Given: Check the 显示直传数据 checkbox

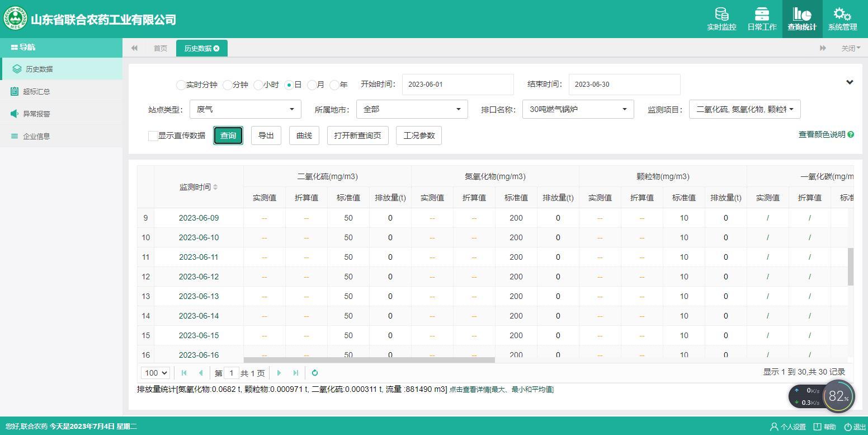Looking at the screenshot, I should pyautogui.click(x=153, y=135).
